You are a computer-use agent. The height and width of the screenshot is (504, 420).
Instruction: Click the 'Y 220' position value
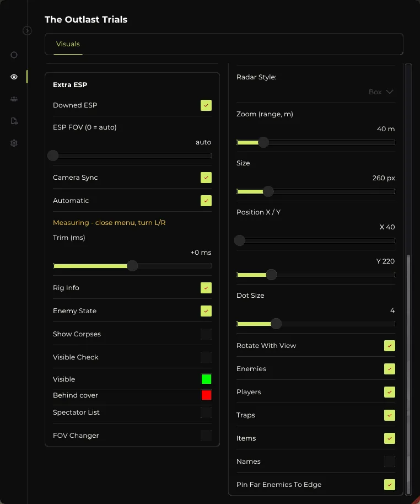pos(385,261)
